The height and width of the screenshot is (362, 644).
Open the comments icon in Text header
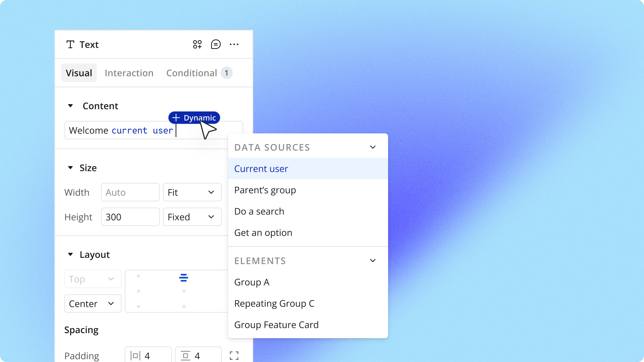pos(216,44)
